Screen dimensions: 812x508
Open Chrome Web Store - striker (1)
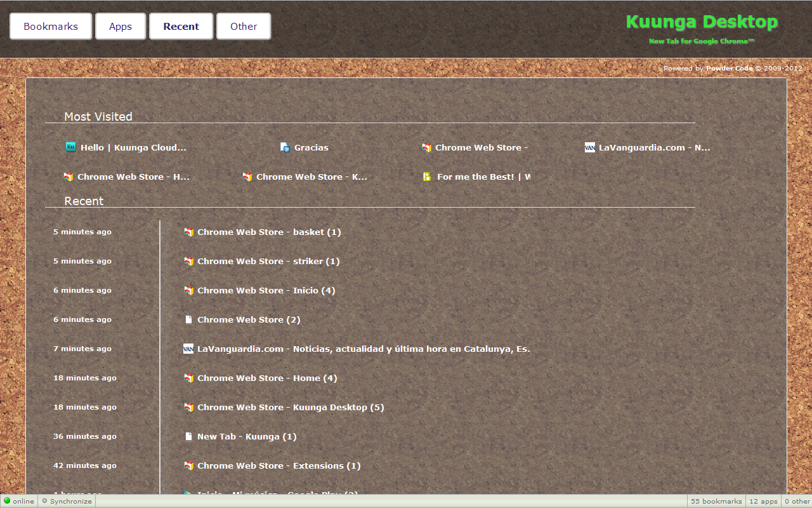tap(268, 261)
